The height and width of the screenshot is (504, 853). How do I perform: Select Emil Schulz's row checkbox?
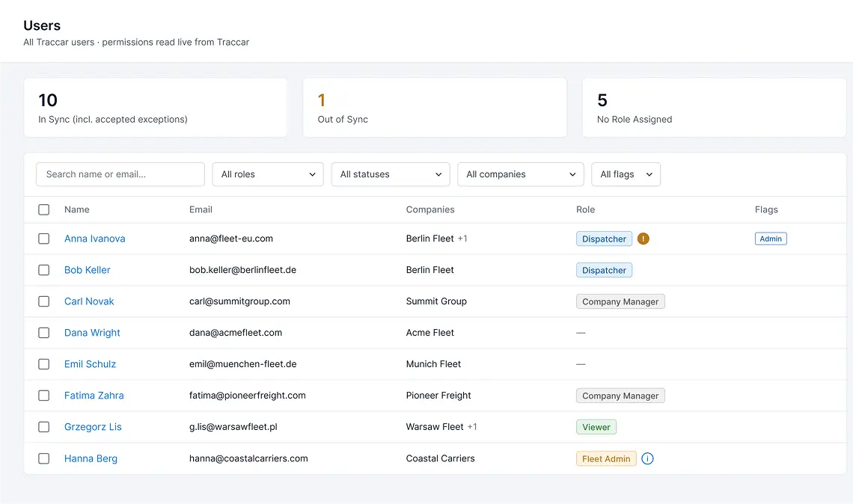click(x=44, y=364)
